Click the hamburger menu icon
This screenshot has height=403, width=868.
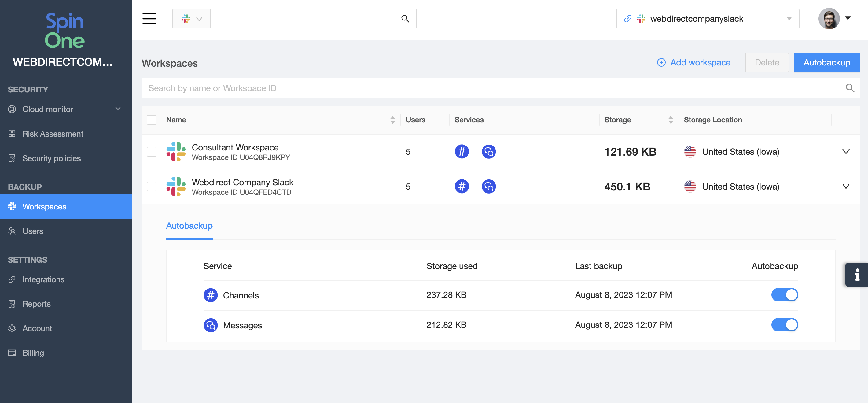[149, 19]
